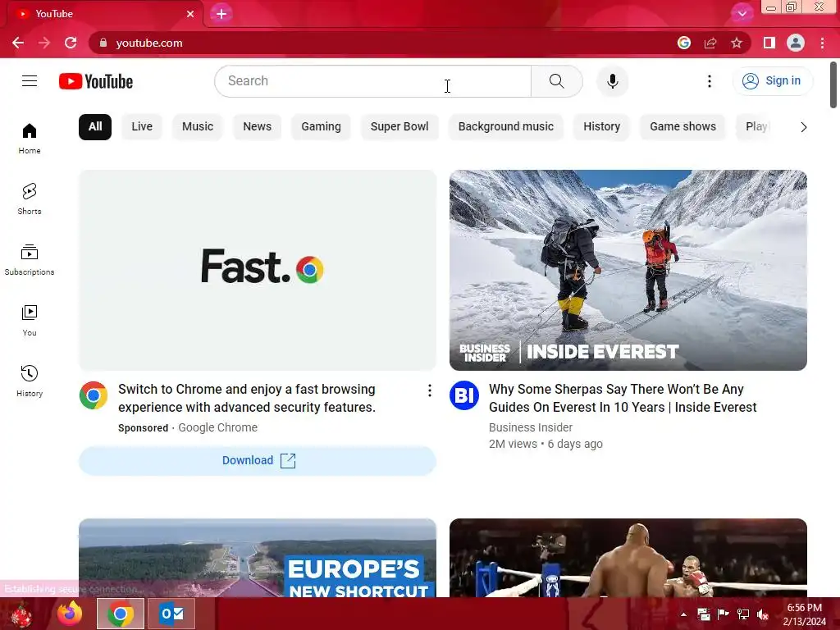Click the Google icon in address bar
The width and height of the screenshot is (840, 630).
click(683, 43)
